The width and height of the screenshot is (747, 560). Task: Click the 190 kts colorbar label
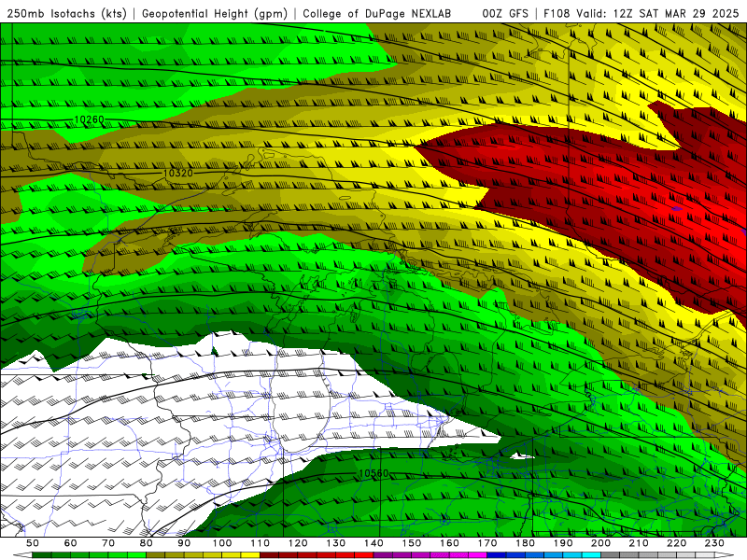click(563, 543)
